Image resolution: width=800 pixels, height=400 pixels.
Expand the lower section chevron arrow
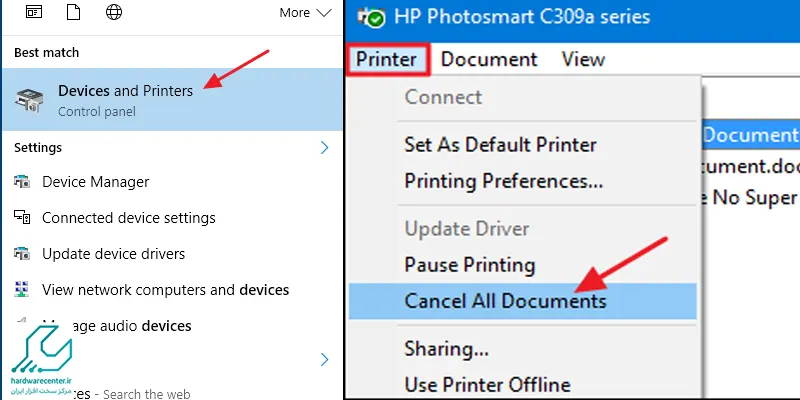click(x=324, y=360)
